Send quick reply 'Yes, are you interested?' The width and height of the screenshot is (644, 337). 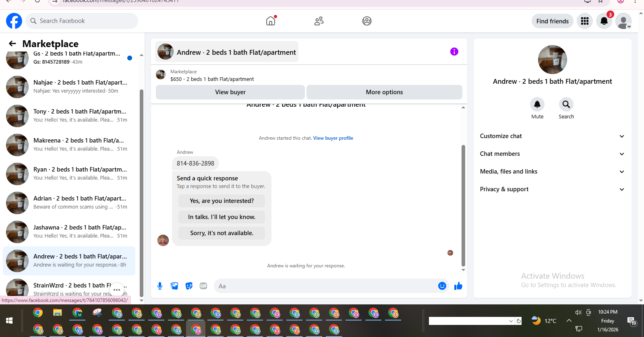[222, 201]
